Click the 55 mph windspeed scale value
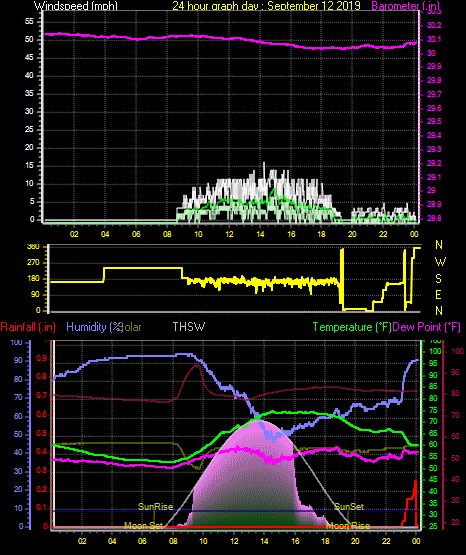The width and height of the screenshot is (466, 555). tap(29, 22)
